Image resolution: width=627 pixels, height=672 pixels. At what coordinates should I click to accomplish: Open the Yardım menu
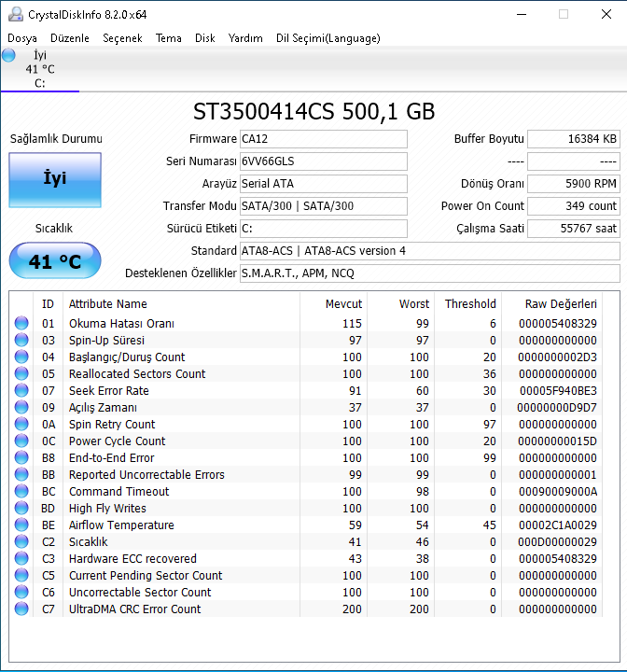pyautogui.click(x=245, y=38)
